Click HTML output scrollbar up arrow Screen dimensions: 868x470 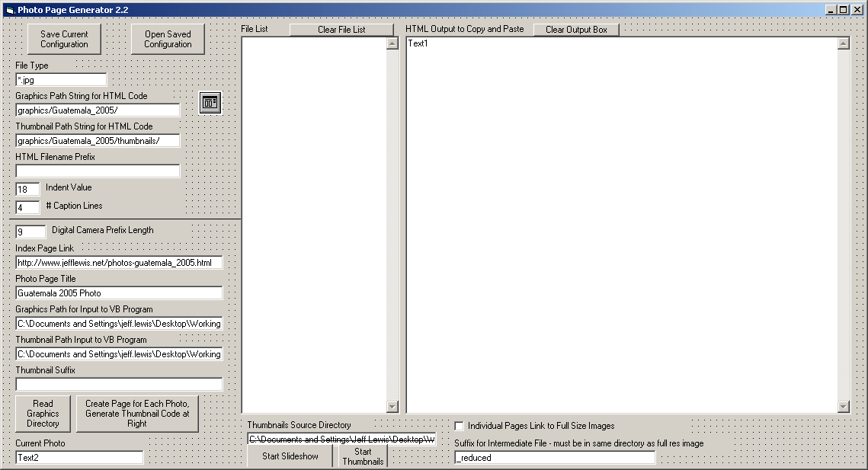(x=844, y=43)
